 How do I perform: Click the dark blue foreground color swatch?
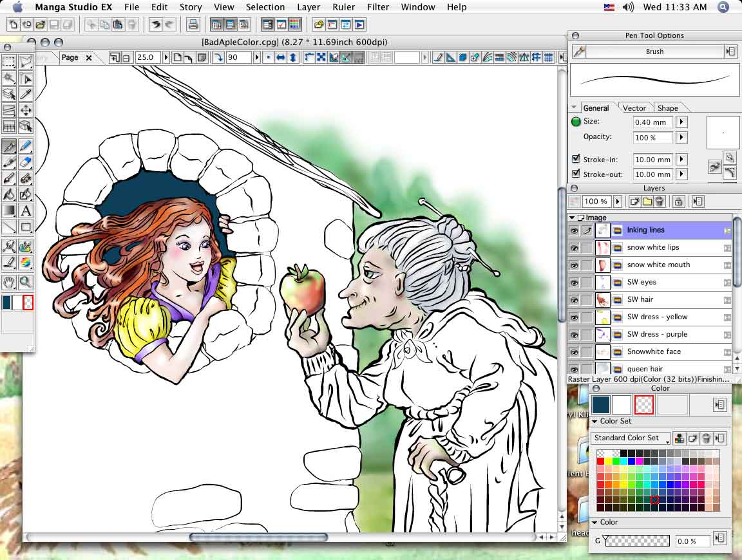tap(601, 405)
